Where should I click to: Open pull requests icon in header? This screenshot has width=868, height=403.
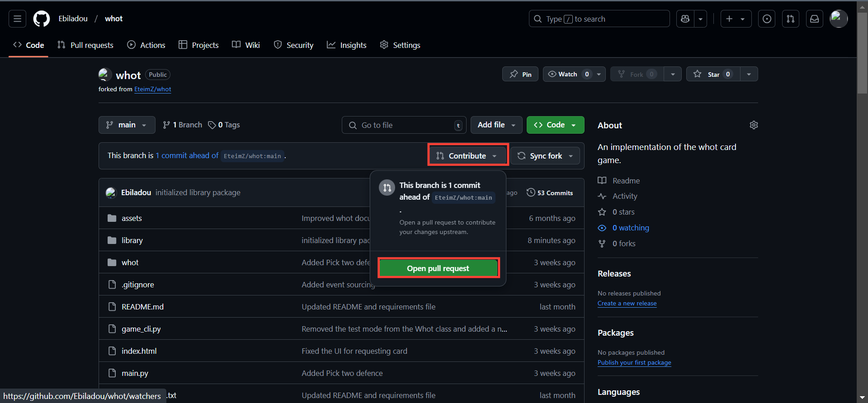[x=791, y=19]
